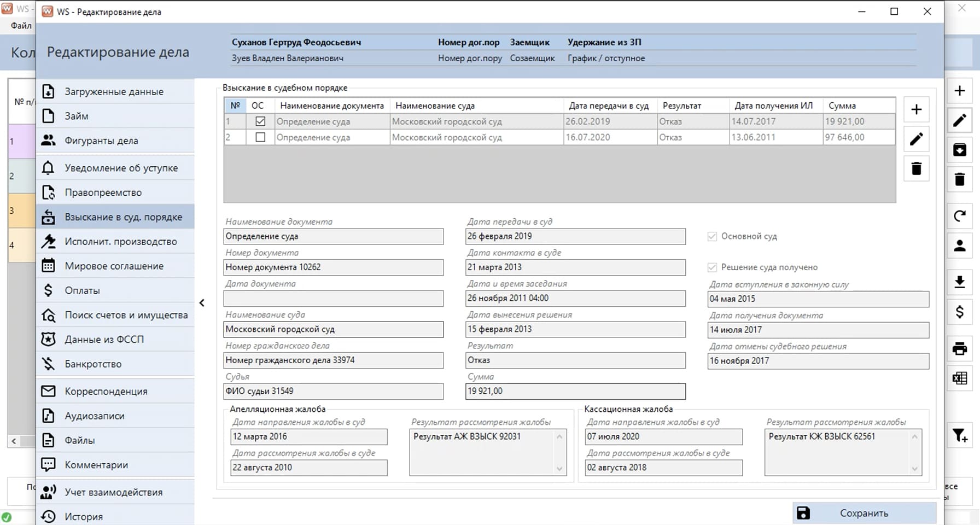Click the add filter funnel icon
This screenshot has width=980, height=525.
pyautogui.click(x=960, y=436)
